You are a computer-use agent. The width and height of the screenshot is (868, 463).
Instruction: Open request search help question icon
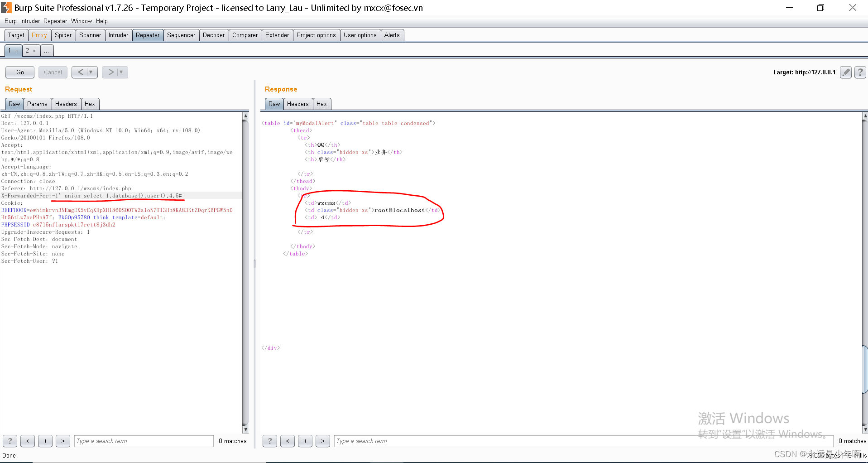pos(10,441)
